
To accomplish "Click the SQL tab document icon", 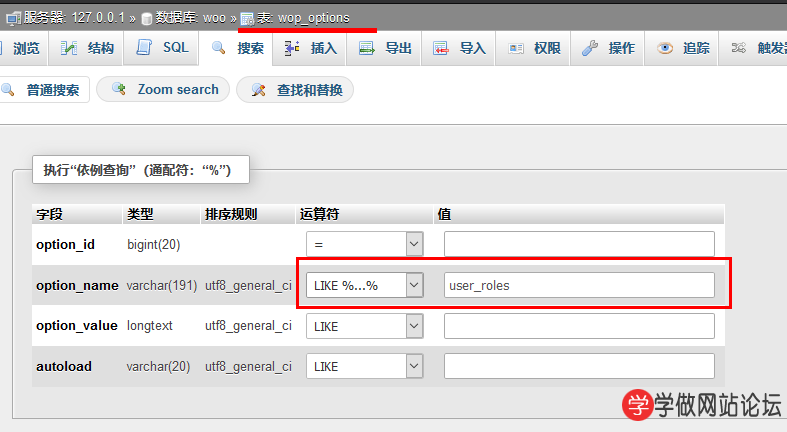I will pos(144,48).
